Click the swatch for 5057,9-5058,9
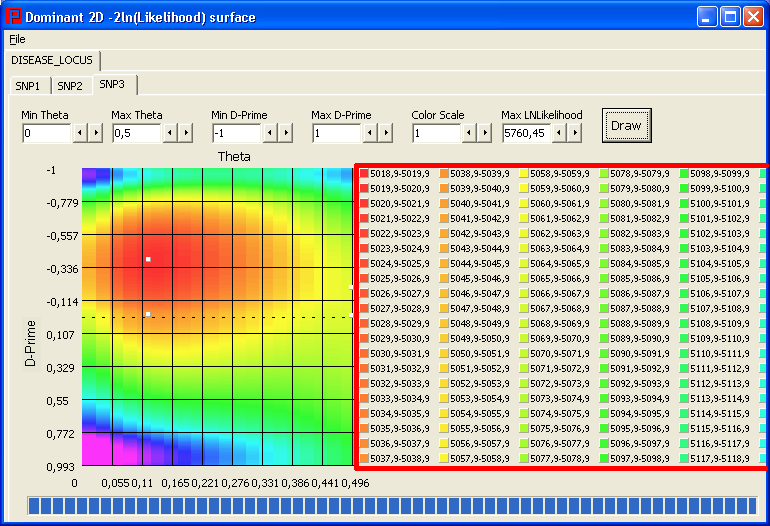 coord(444,458)
